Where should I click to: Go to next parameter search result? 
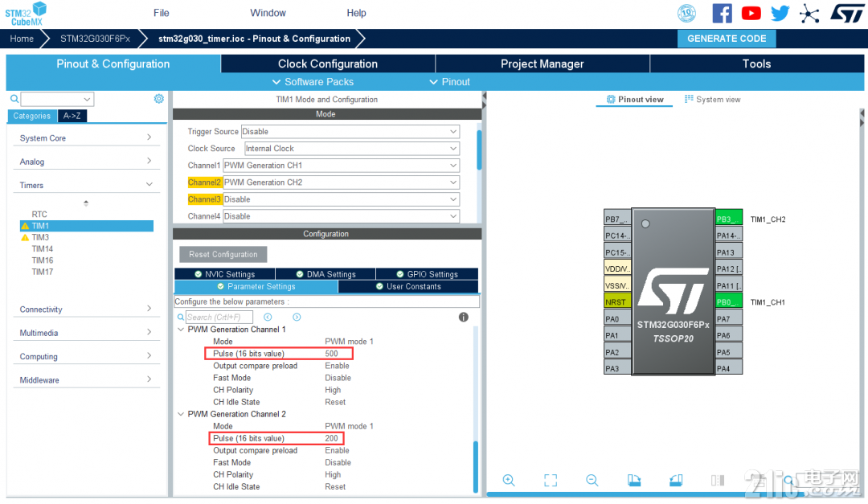[x=297, y=318]
